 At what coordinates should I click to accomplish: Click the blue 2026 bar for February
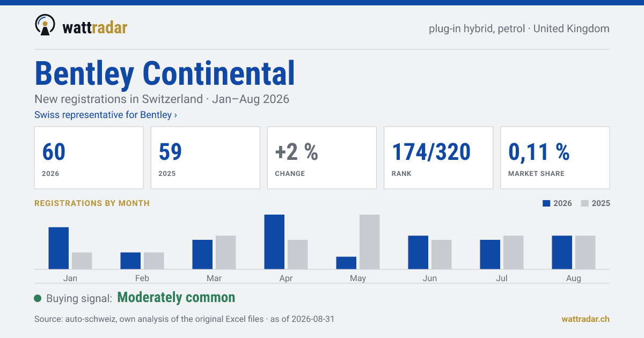pyautogui.click(x=130, y=261)
